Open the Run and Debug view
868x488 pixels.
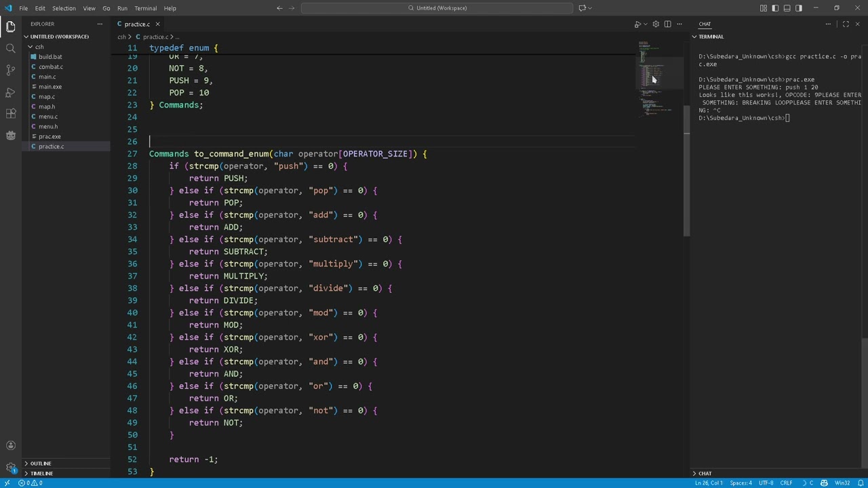pyautogui.click(x=10, y=92)
